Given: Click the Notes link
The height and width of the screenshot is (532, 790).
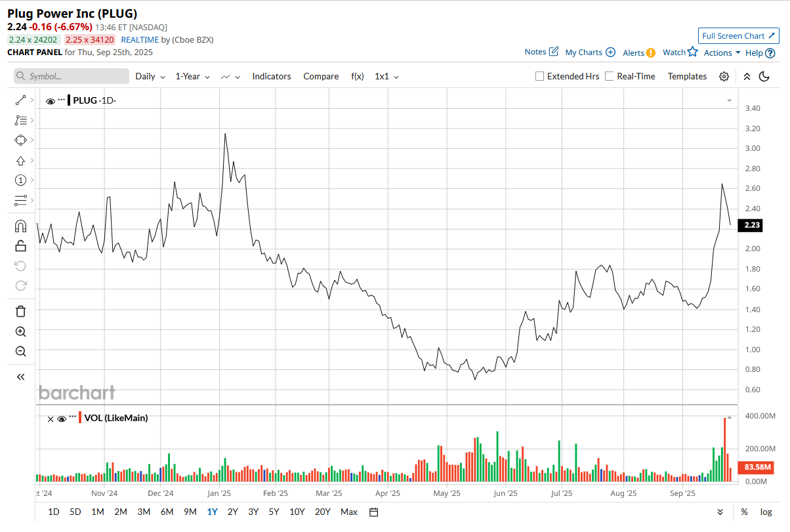Looking at the screenshot, I should click(535, 52).
